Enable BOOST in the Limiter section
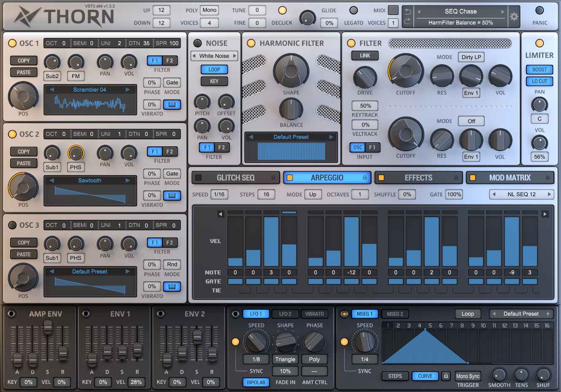 pos(539,69)
